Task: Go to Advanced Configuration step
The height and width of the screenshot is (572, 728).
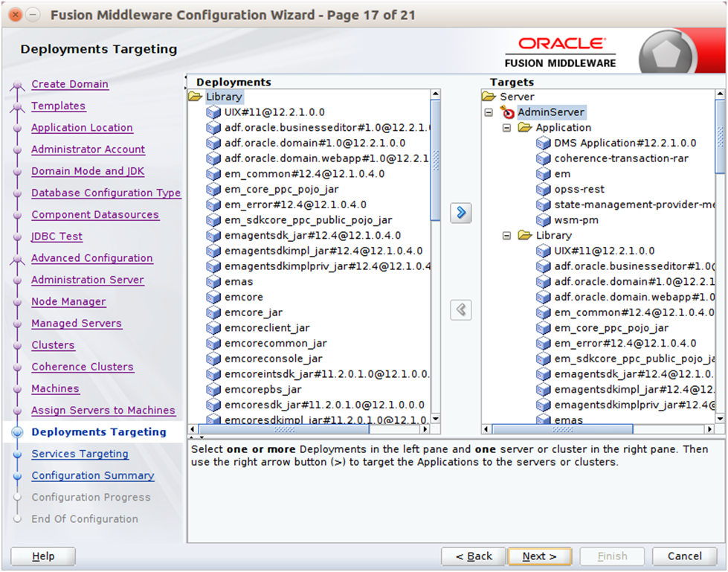Action: [92, 258]
